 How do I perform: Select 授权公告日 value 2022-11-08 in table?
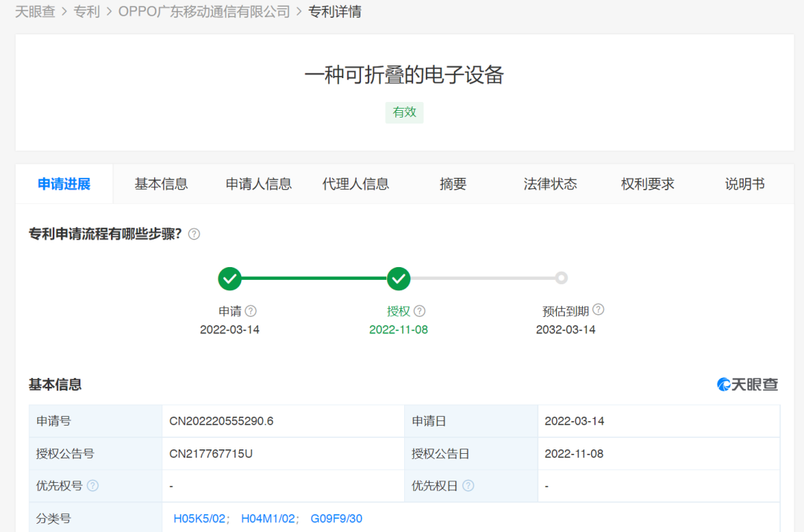coord(574,454)
